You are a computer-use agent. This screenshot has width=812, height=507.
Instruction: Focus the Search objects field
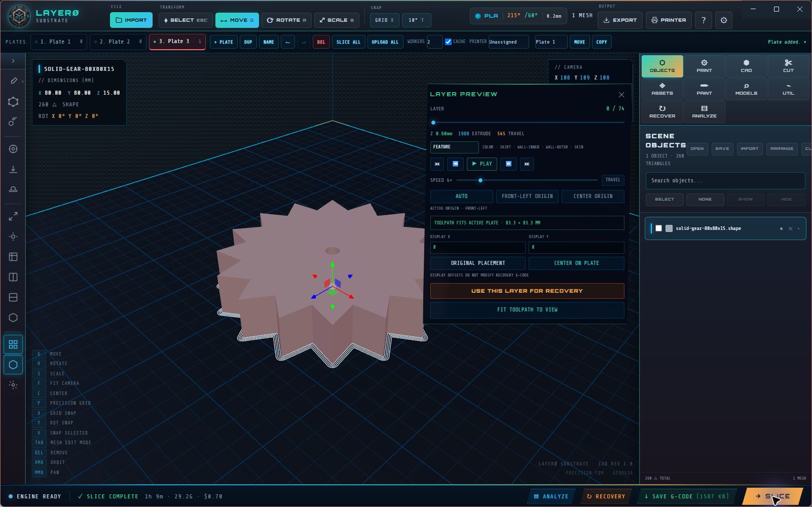pos(725,181)
